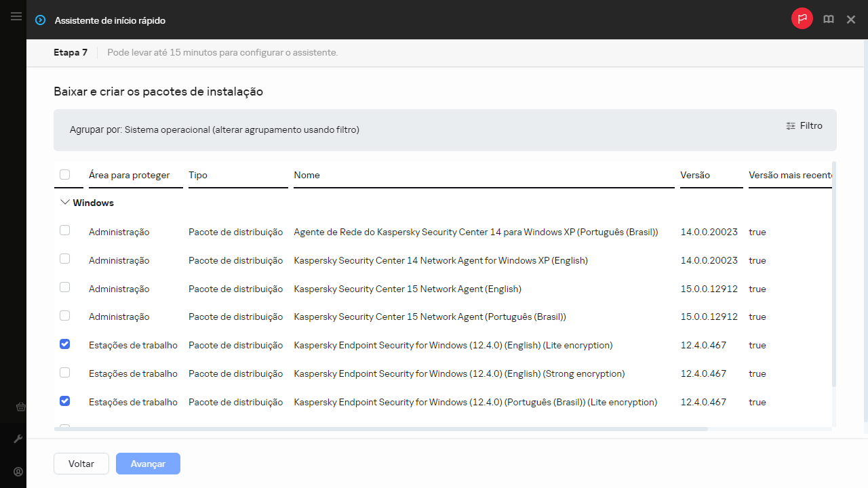This screenshot has height=488, width=868.
Task: Click the Voltar button
Action: click(81, 464)
